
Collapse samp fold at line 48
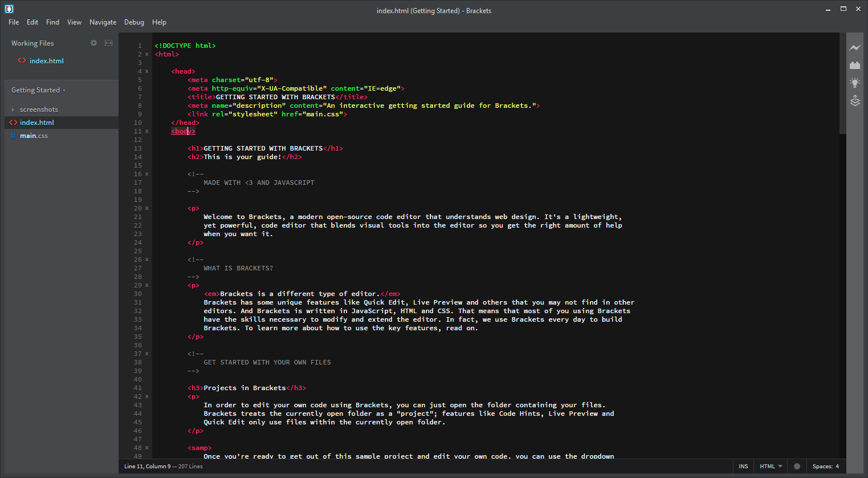coord(146,448)
